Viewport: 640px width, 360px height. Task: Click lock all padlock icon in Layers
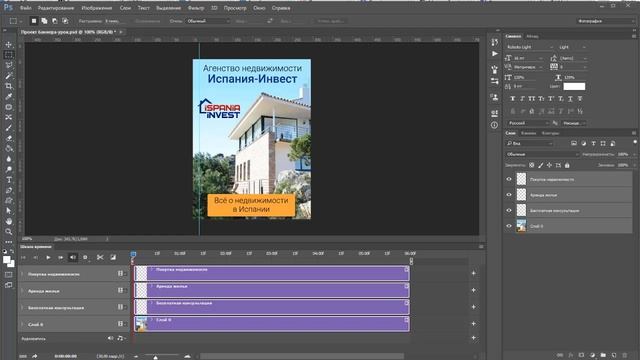(567, 165)
